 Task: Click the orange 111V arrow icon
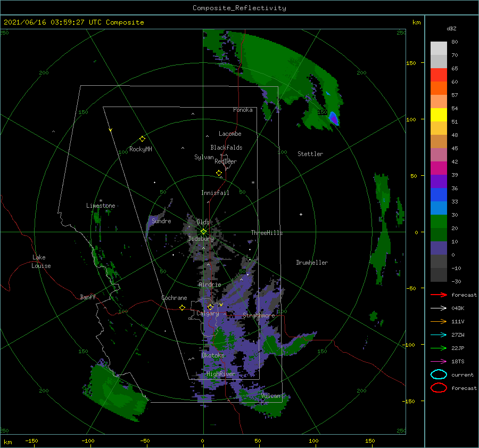point(439,321)
